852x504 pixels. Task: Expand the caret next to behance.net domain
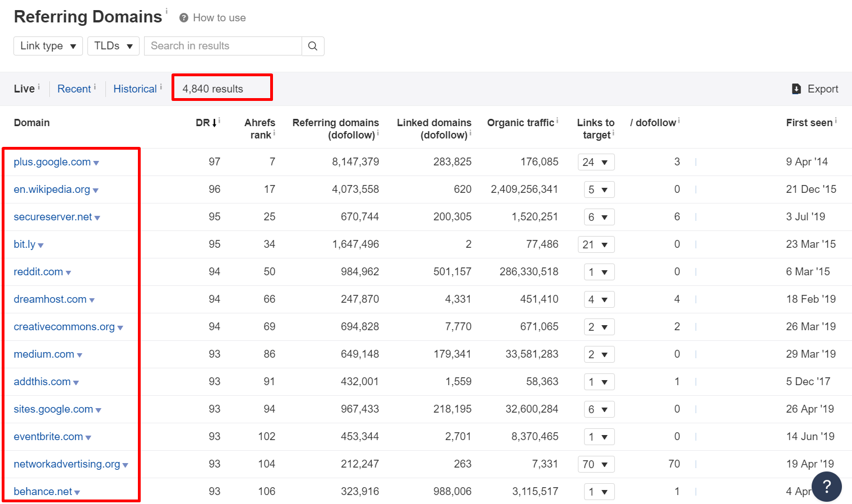77,493
